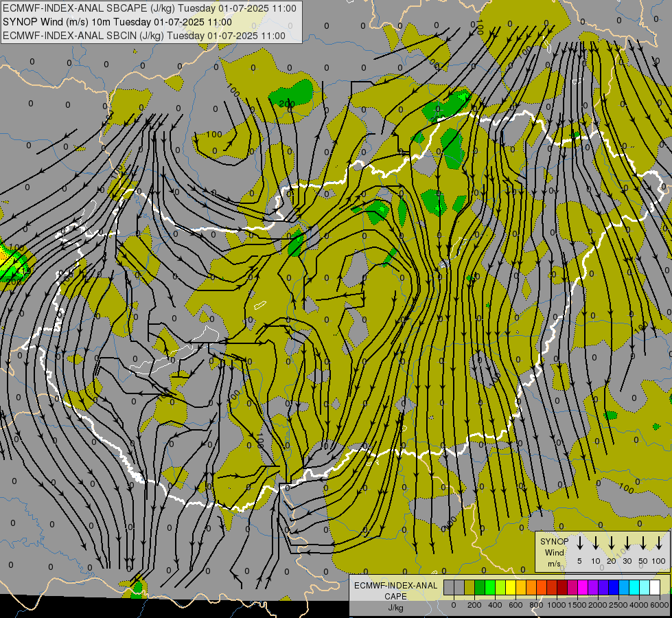Pick the amber swatch right of 600
The image size is (672, 618).
521,587
